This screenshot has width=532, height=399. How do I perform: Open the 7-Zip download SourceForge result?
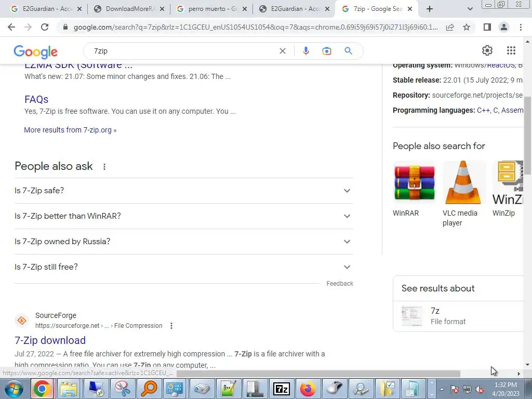50,340
